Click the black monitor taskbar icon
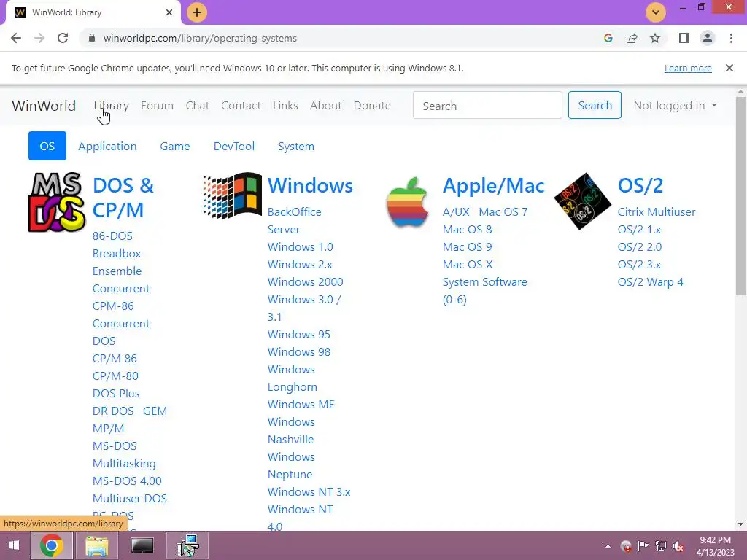Image resolution: width=747 pixels, height=560 pixels. [x=142, y=545]
